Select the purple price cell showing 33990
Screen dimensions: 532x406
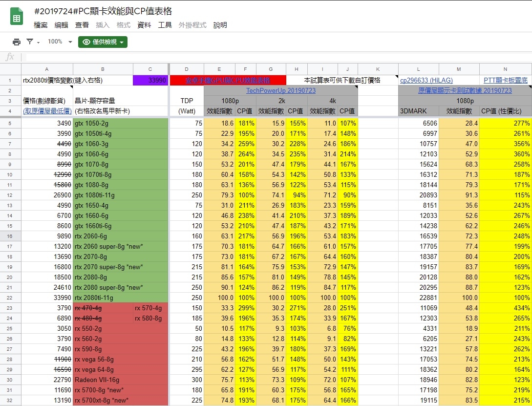point(150,81)
